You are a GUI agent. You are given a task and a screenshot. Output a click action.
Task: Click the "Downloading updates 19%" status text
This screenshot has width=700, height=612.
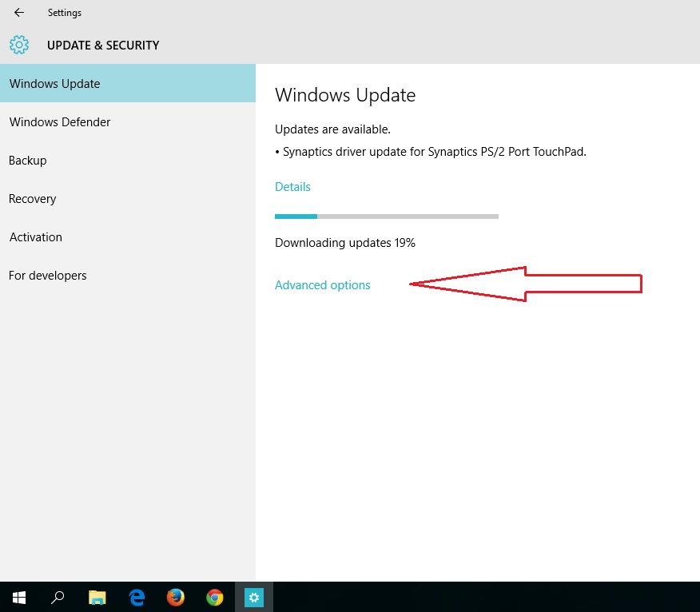click(x=345, y=243)
